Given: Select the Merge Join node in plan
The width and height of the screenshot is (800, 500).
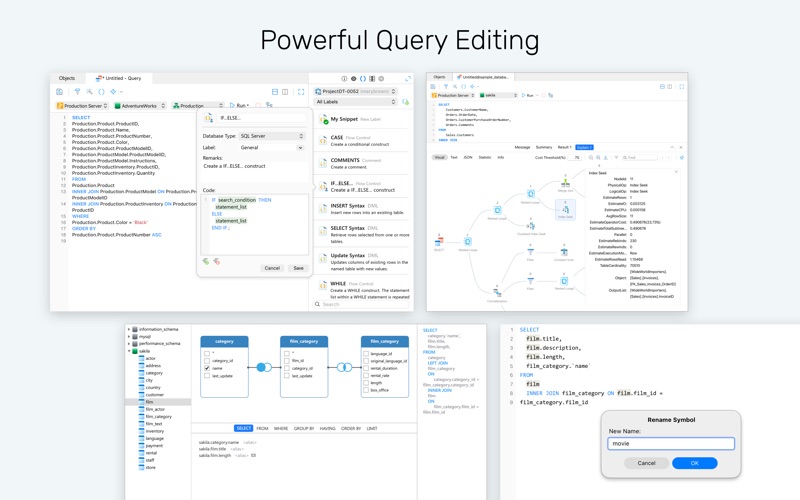Looking at the screenshot, I should [565, 184].
